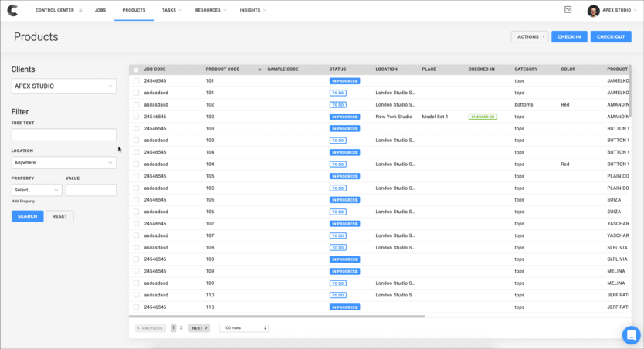The image size is (644, 349).
Task: Click the TO DO badge for product 102
Action: click(x=338, y=105)
